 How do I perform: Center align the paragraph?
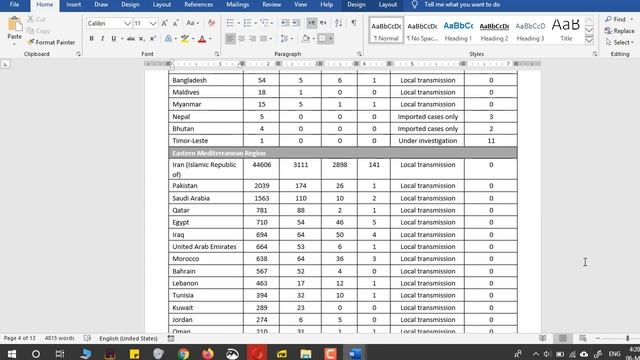pyautogui.click(x=241, y=39)
